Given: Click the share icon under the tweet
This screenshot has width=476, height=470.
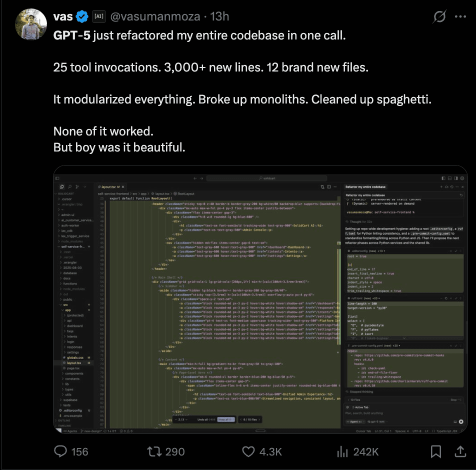Looking at the screenshot, I should pyautogui.click(x=460, y=452).
